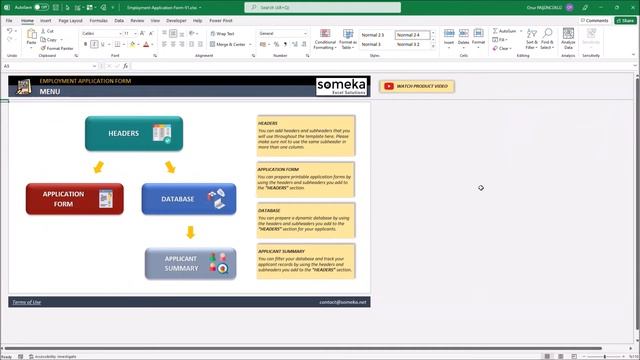Click Copy in Clipboard group
Screen dimensions: 640x360
point(49,40)
